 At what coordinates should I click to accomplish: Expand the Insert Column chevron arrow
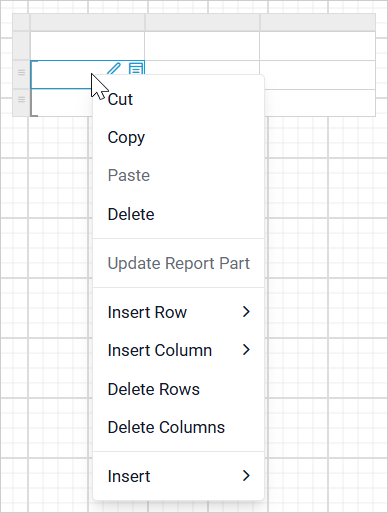(246, 350)
